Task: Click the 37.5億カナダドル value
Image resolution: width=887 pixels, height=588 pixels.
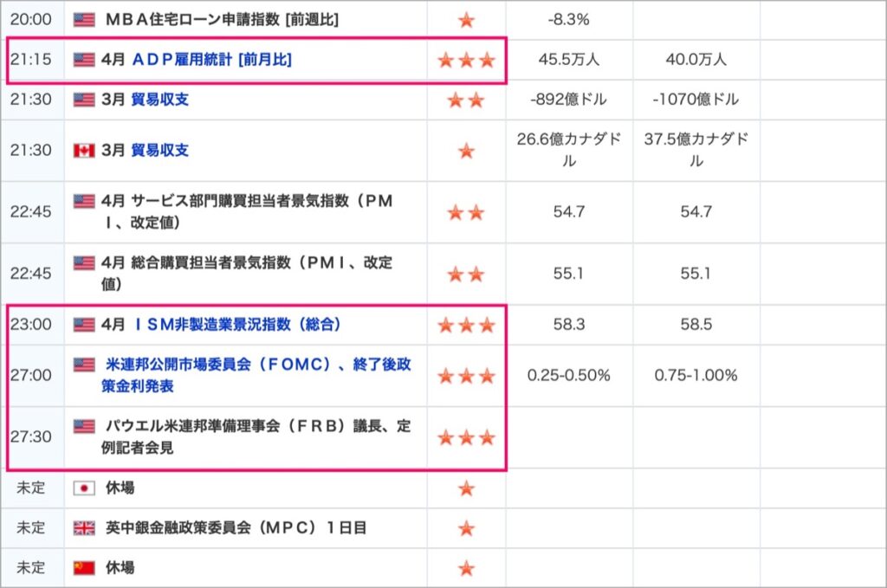Action: [696, 151]
